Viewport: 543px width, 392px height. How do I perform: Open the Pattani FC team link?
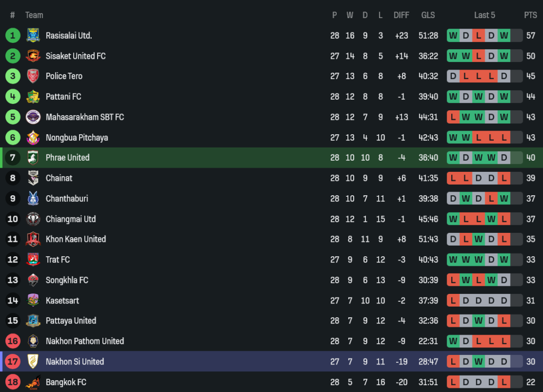[63, 97]
